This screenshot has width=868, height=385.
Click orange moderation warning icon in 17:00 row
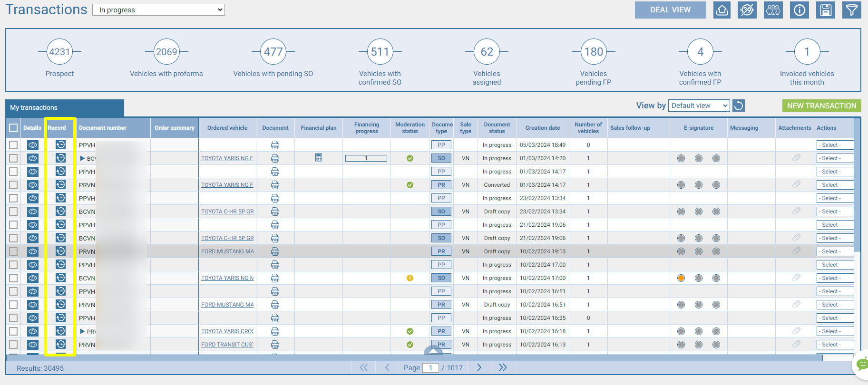(x=410, y=278)
